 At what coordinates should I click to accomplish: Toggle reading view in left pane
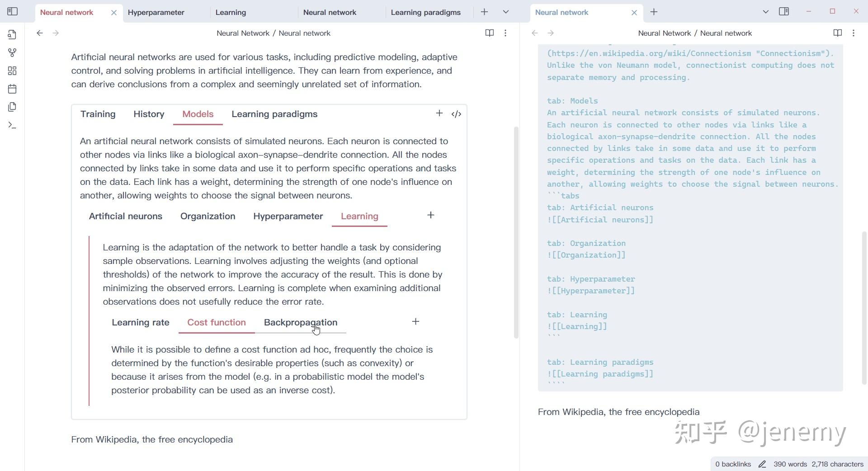pyautogui.click(x=489, y=33)
